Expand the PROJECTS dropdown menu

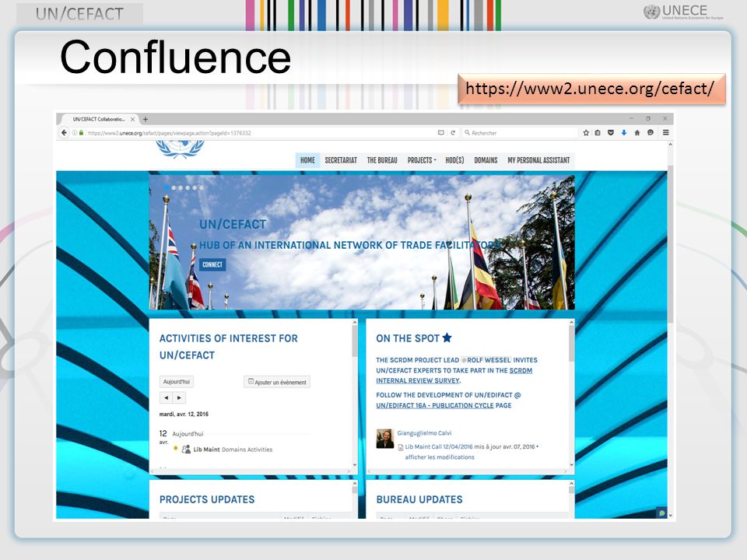(422, 160)
